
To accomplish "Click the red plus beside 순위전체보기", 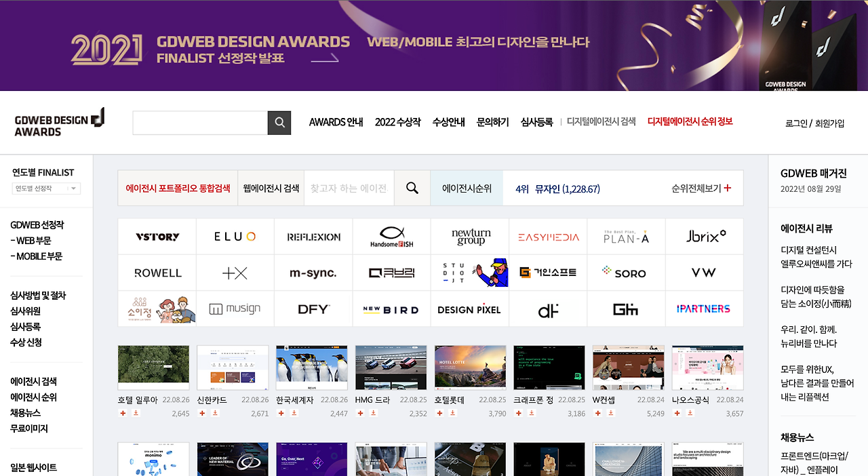I will point(728,188).
